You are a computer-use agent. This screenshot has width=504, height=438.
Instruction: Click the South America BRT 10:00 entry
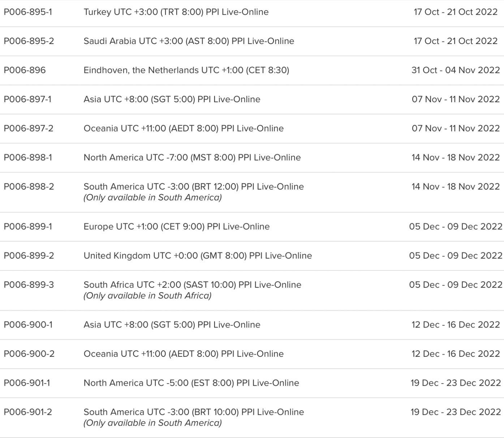point(194,412)
